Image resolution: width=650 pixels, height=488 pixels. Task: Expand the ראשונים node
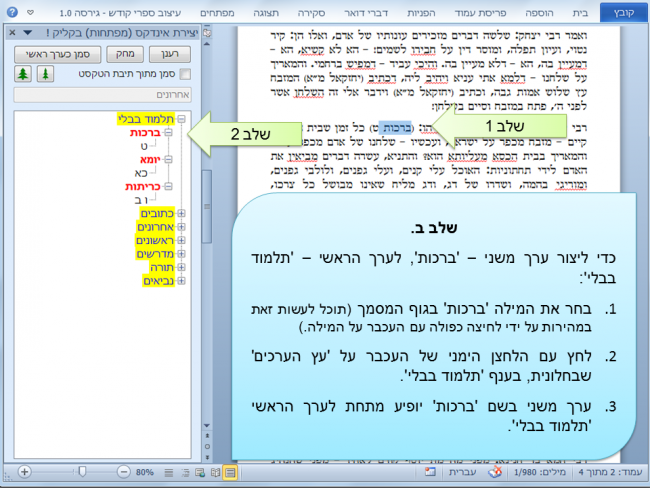182,240
